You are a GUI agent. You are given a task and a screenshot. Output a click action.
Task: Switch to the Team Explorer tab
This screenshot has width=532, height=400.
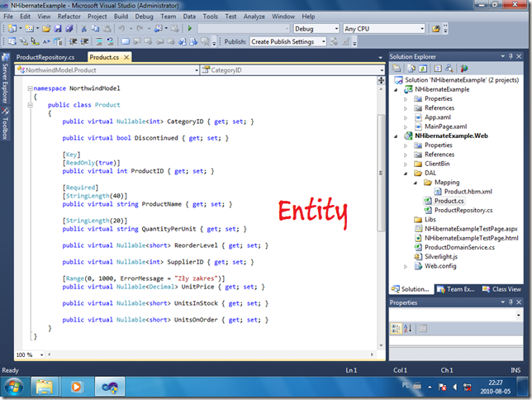(456, 289)
